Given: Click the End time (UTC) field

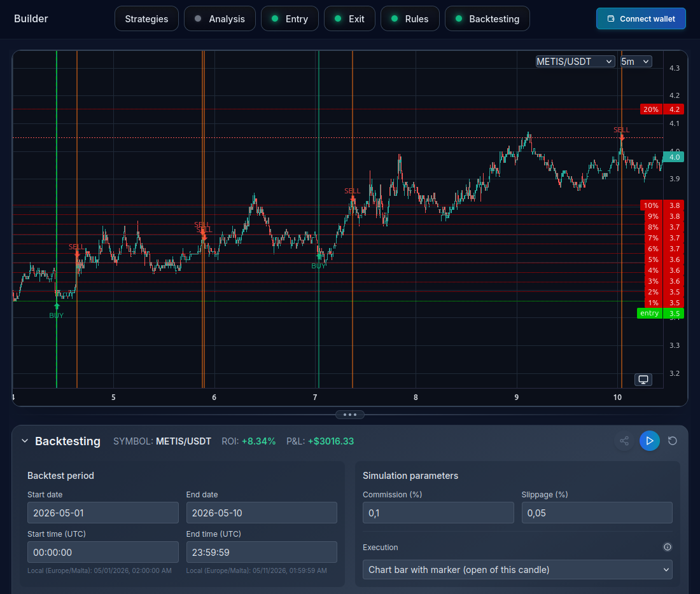Looking at the screenshot, I should coord(262,552).
